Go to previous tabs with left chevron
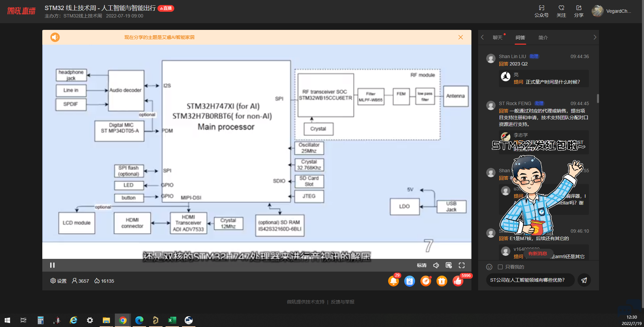 coord(482,37)
